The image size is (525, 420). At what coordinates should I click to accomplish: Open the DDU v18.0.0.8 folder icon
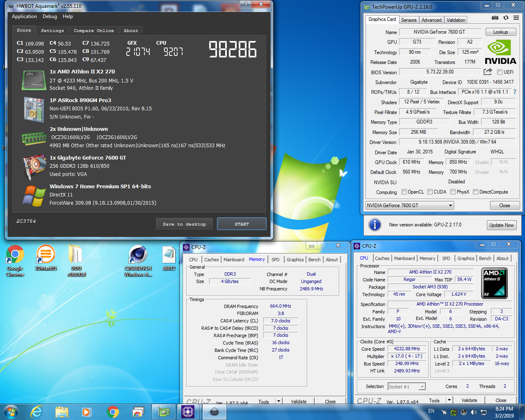(x=76, y=261)
